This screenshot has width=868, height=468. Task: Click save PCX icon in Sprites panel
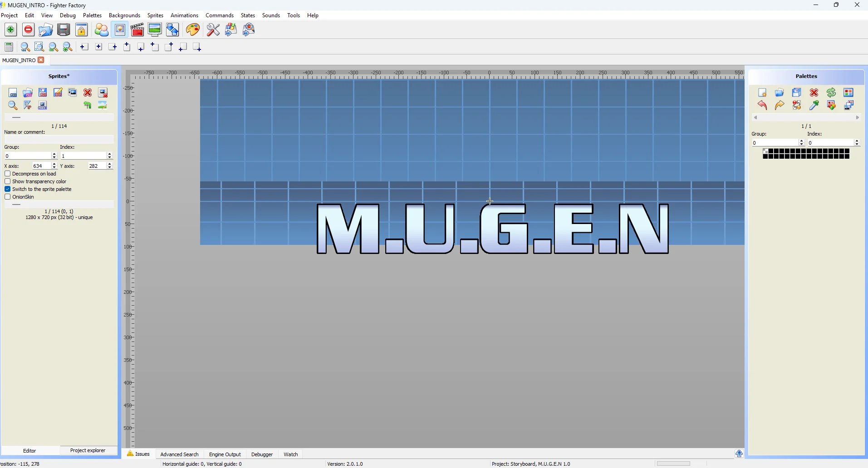coord(43,93)
